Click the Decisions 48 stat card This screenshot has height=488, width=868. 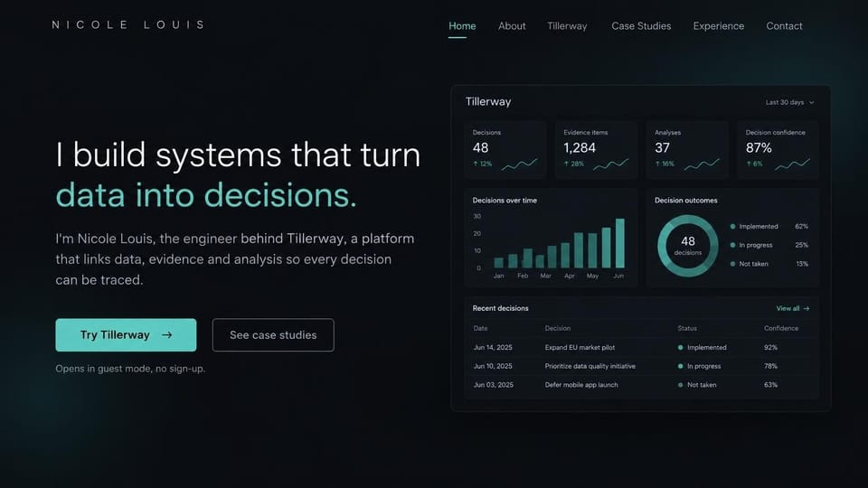[x=505, y=150]
